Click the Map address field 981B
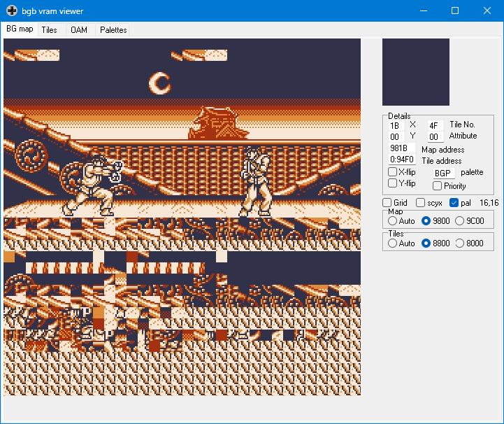 [x=402, y=148]
